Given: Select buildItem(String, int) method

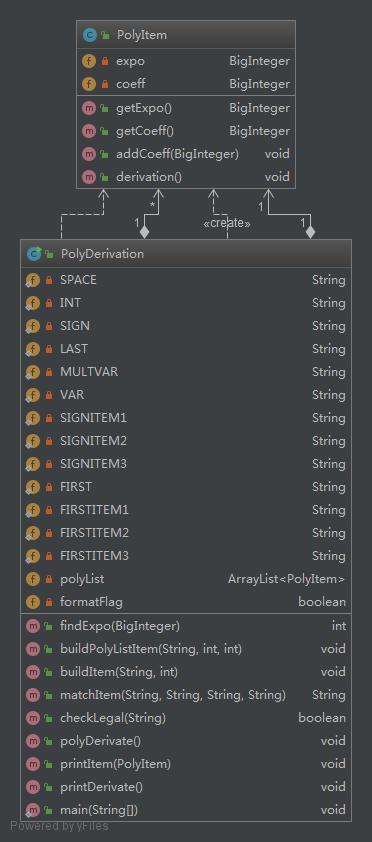Looking at the screenshot, I should (x=186, y=672).
